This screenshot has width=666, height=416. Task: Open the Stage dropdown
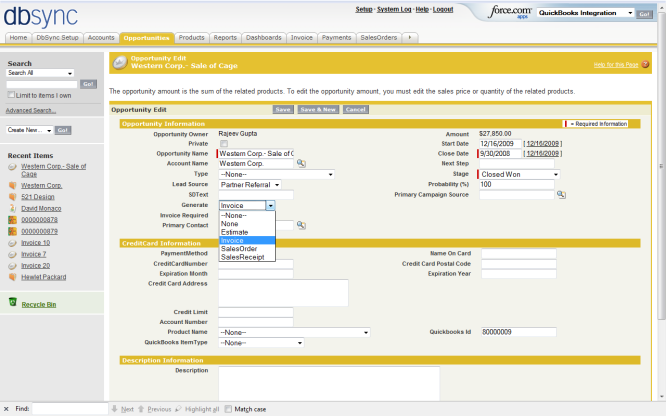pyautogui.click(x=519, y=174)
